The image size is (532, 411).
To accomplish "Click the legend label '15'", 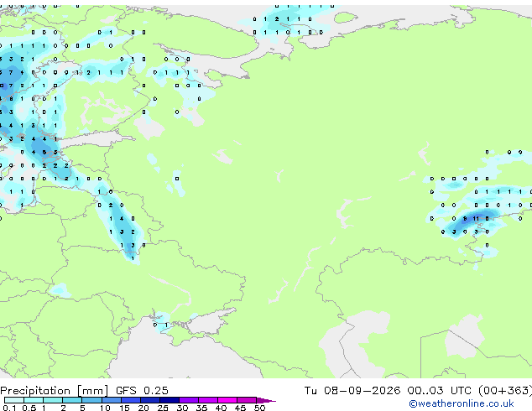I will [x=124, y=408].
